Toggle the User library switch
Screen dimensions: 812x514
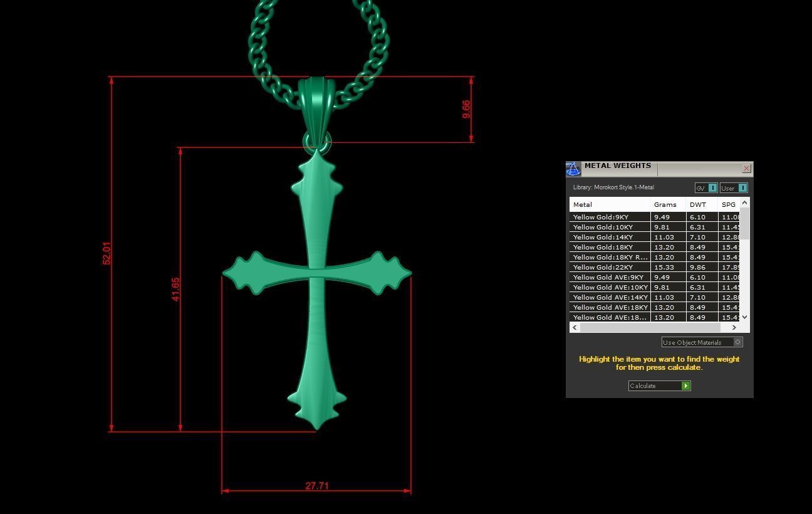[x=734, y=188]
